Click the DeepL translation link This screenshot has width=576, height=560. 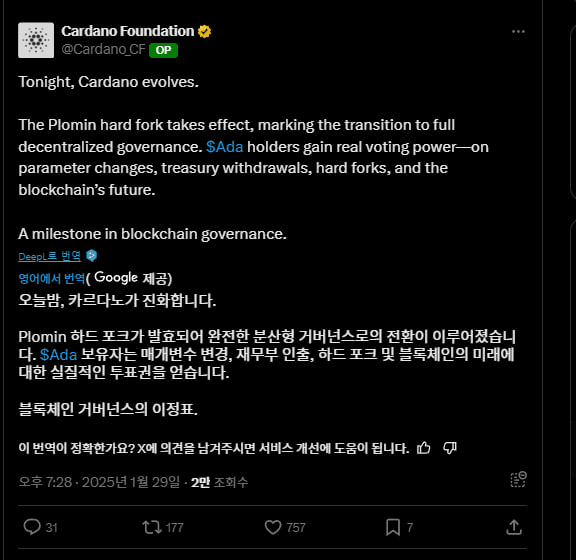(x=50, y=256)
